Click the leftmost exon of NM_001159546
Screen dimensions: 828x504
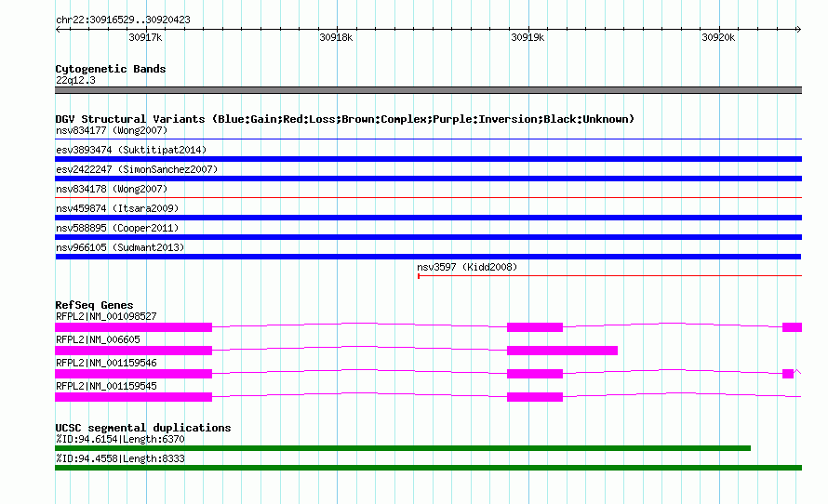tap(134, 374)
